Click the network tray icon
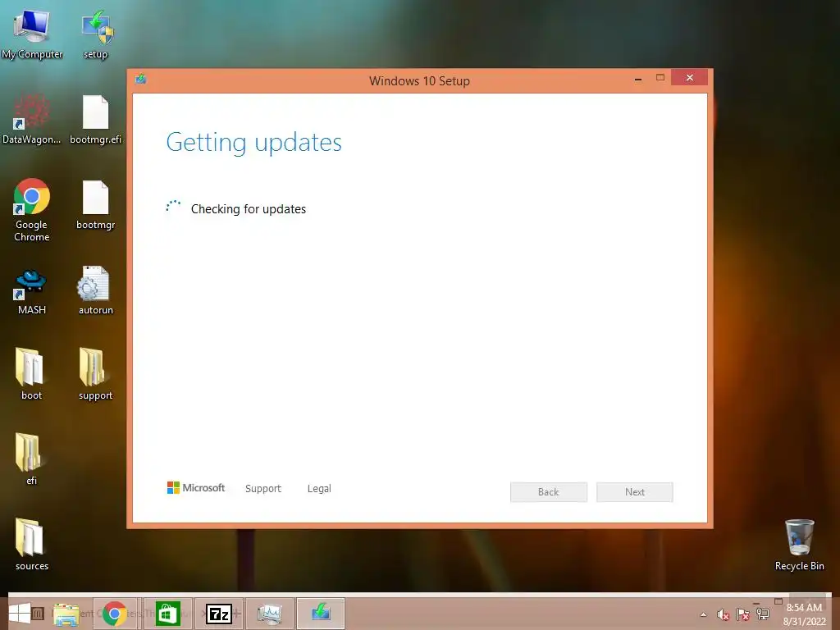Image resolution: width=840 pixels, height=630 pixels. [x=763, y=614]
